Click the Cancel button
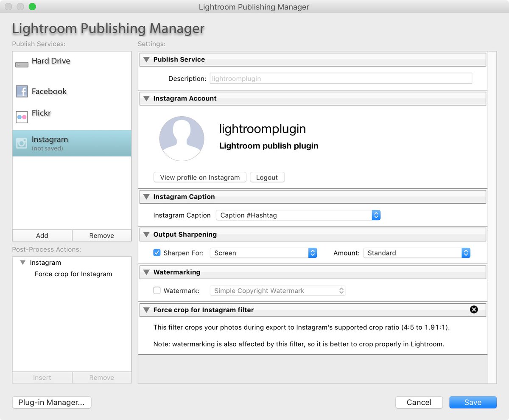Image resolution: width=509 pixels, height=420 pixels. [x=419, y=403]
